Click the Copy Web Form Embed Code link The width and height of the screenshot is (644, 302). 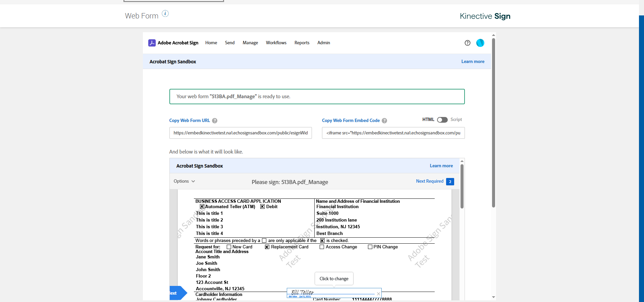[351, 121]
